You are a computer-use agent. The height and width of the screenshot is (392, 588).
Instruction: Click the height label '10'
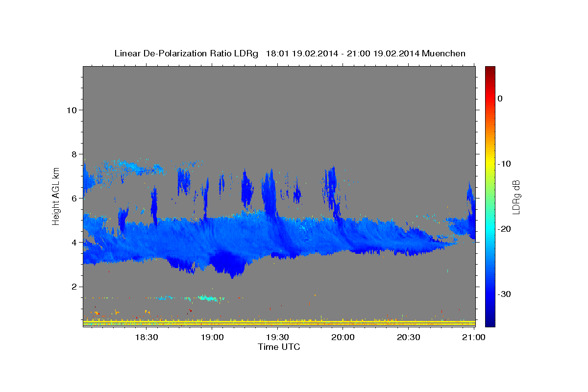72,110
